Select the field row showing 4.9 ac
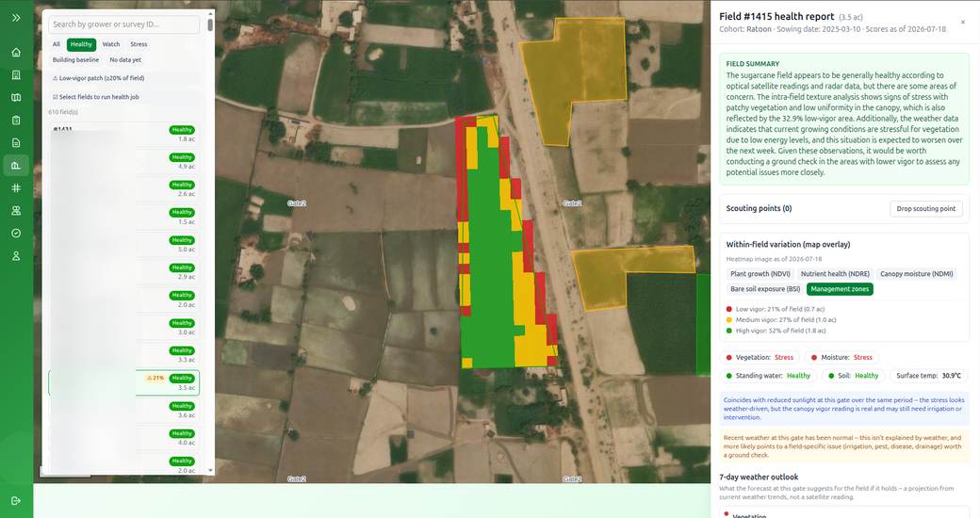Image resolution: width=980 pixels, height=518 pixels. click(123, 162)
